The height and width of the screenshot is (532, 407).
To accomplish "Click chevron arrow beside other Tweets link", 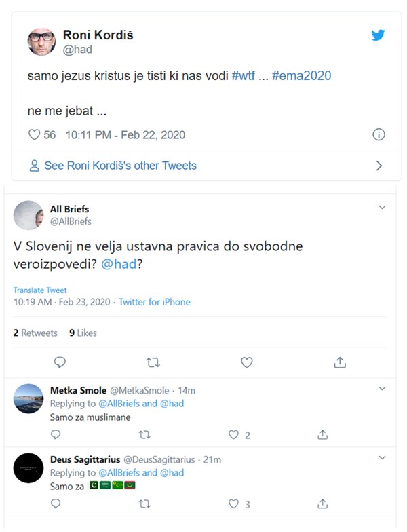I will click(x=379, y=166).
